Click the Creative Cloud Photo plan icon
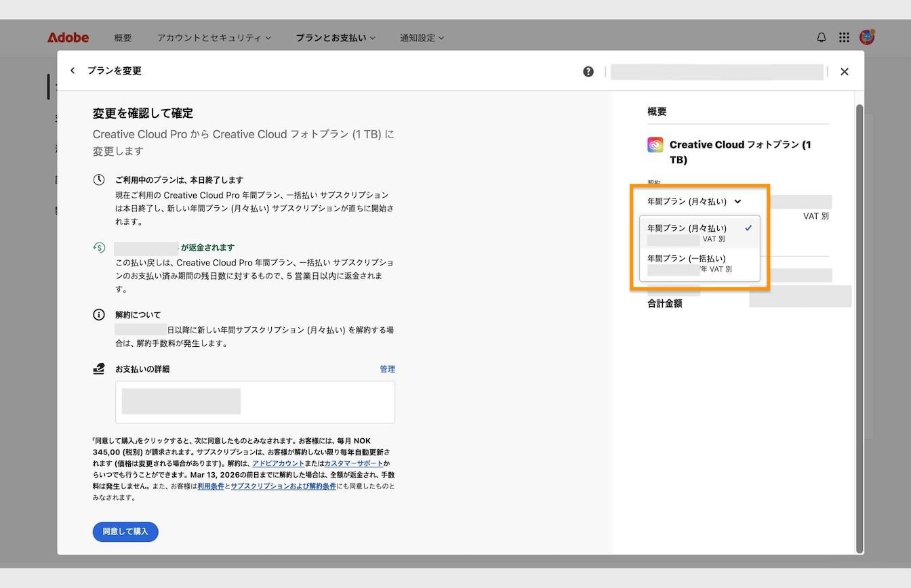The width and height of the screenshot is (911, 588). pos(655,144)
